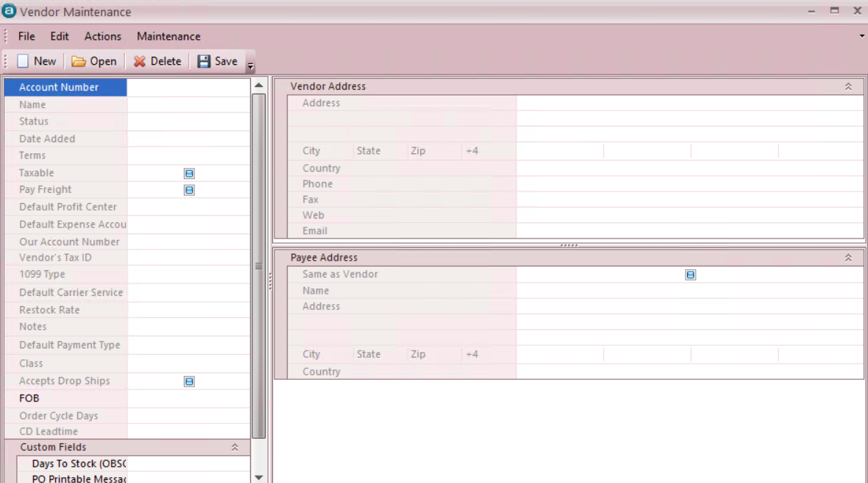Open the Edit menu

[60, 36]
